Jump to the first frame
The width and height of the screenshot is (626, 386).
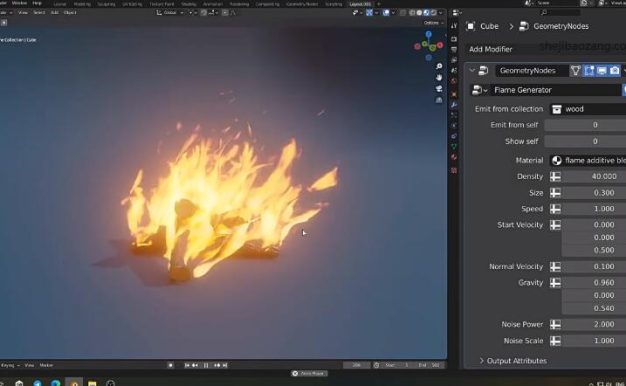coord(186,365)
